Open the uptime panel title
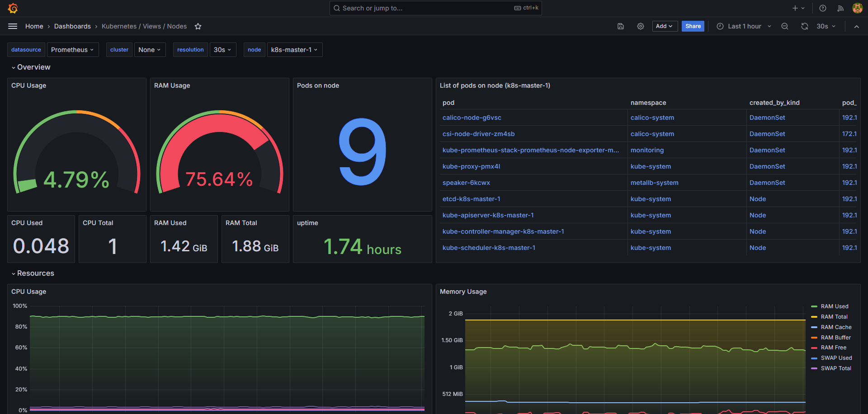This screenshot has height=414, width=868. (307, 223)
